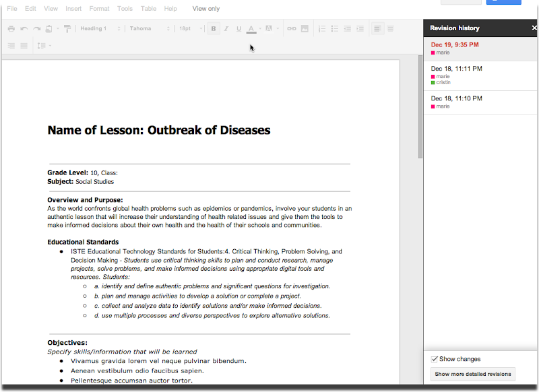The height and width of the screenshot is (392, 539).
Task: Open the Tahoma font dropdown
Action: click(150, 28)
